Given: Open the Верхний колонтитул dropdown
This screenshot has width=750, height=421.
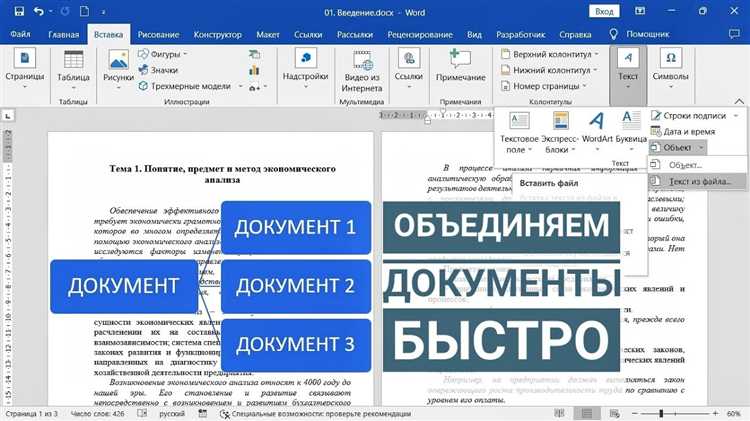Looking at the screenshot, I should click(550, 55).
